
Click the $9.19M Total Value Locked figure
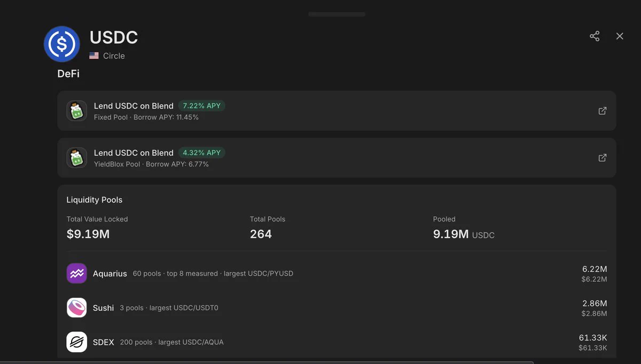click(x=88, y=234)
